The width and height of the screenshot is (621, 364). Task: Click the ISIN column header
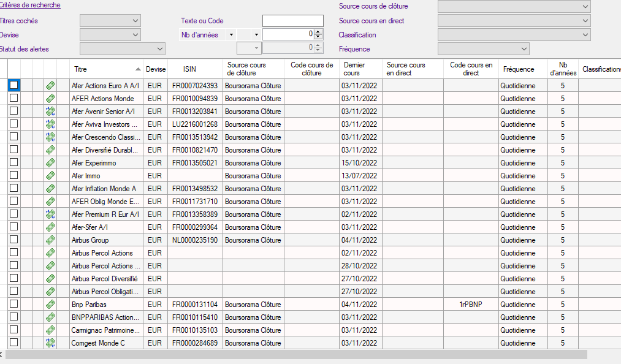(189, 69)
